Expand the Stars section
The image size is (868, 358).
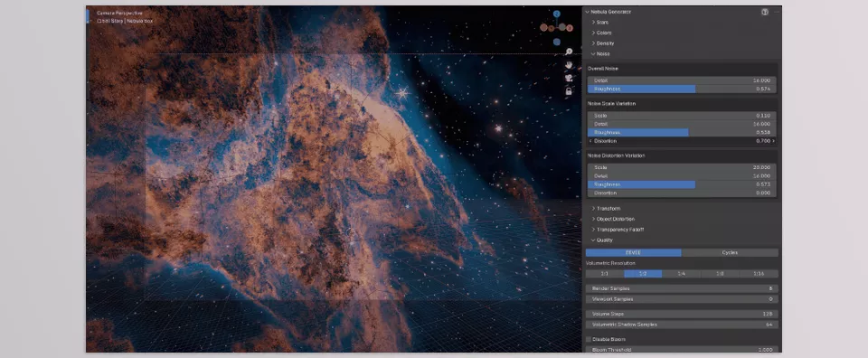point(593,22)
